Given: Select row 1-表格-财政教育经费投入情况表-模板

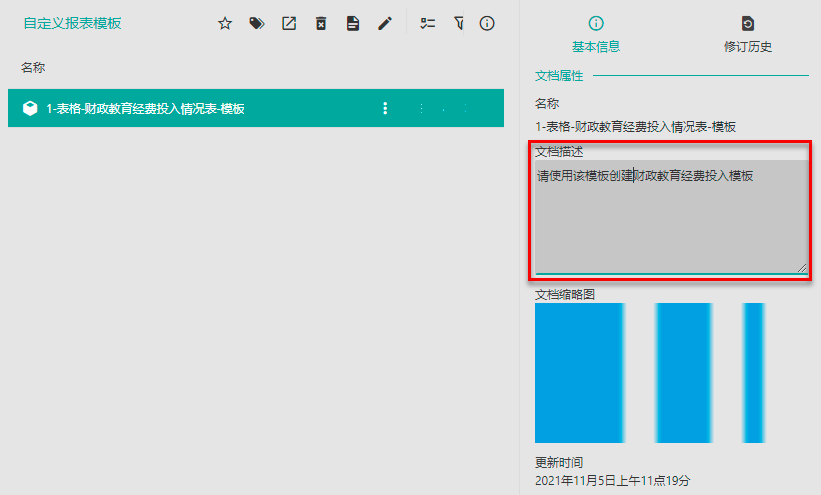Looking at the screenshot, I should [x=256, y=108].
